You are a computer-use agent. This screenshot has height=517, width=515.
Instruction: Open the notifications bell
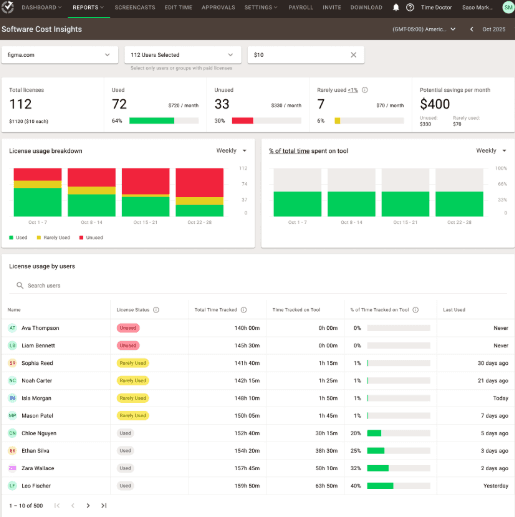[x=396, y=7]
